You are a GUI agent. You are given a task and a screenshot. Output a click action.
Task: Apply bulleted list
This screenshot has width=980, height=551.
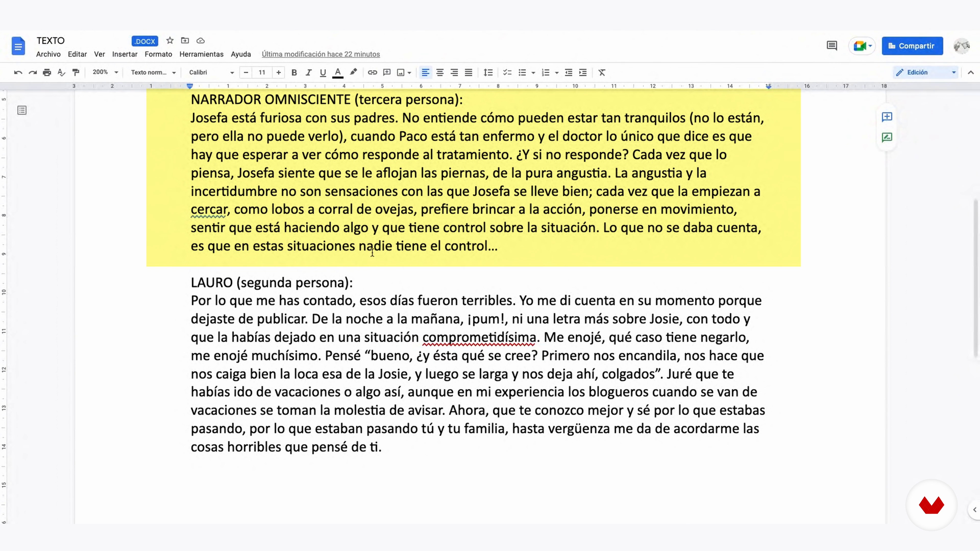pyautogui.click(x=522, y=72)
